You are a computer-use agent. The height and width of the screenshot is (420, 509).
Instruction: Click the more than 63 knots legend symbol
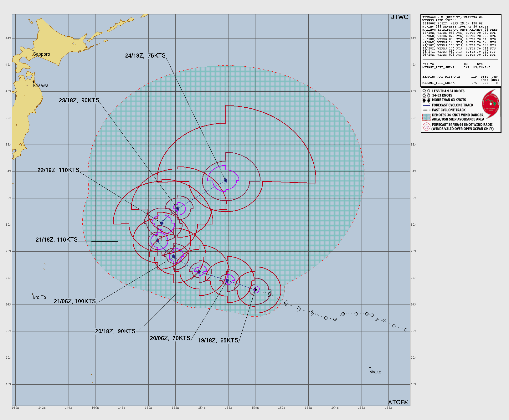click(x=426, y=100)
